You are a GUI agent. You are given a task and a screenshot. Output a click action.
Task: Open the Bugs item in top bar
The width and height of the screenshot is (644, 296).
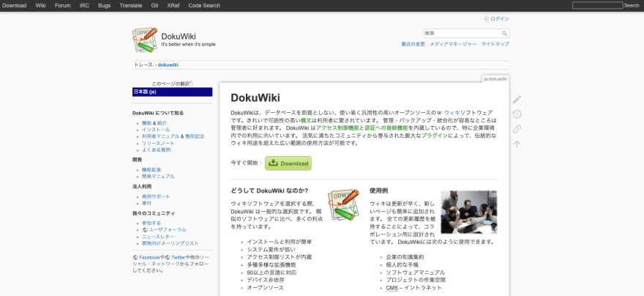coord(105,5)
